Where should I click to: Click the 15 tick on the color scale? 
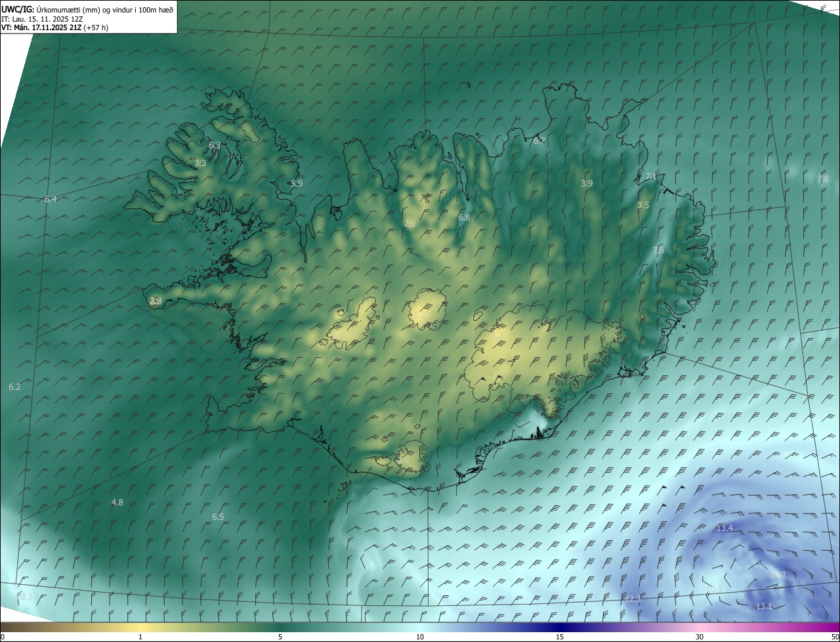[560, 637]
